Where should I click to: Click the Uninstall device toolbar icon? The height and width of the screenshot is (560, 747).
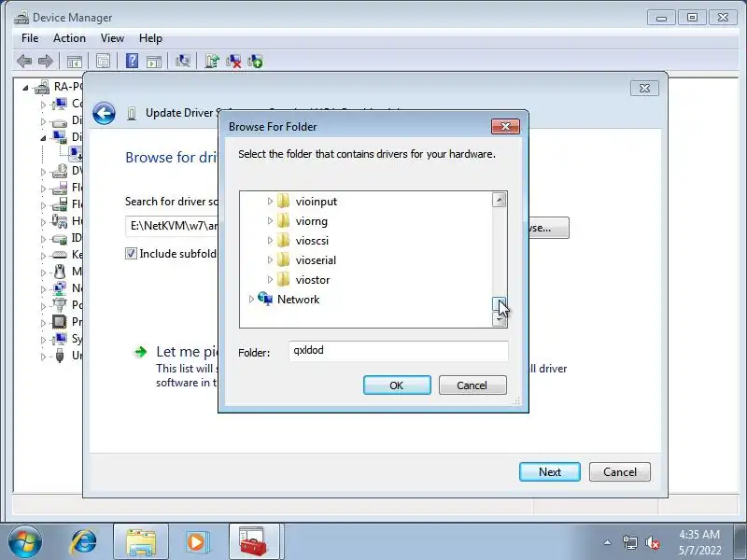233,61
